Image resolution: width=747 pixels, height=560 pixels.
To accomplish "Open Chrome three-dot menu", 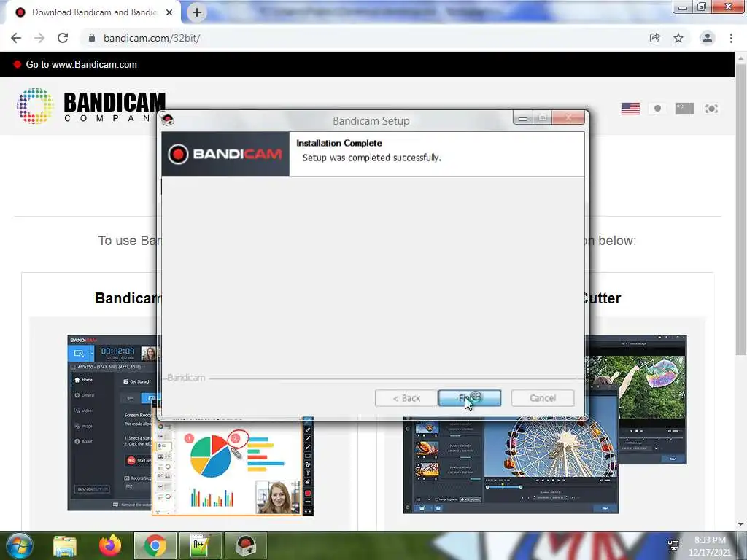I will tap(731, 38).
